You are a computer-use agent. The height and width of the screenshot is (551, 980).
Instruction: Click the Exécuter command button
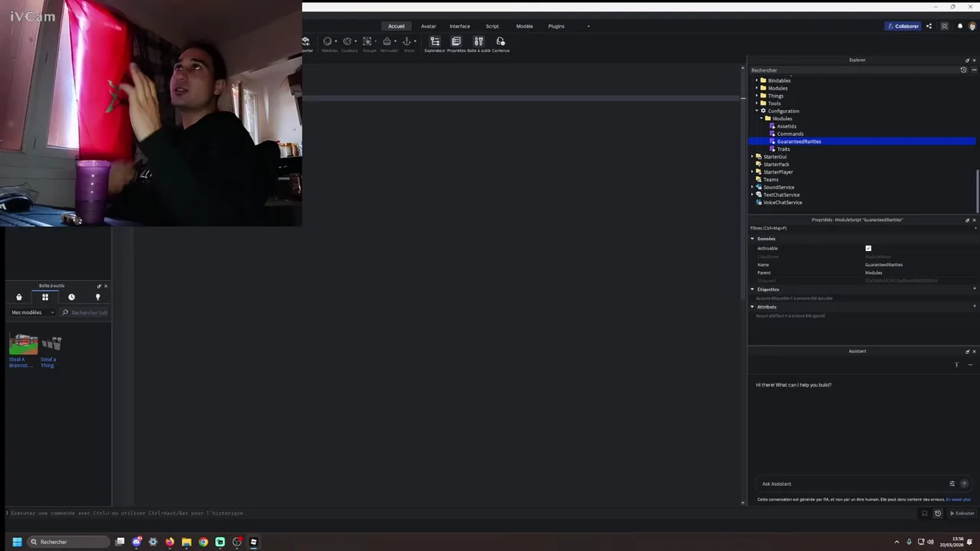click(x=962, y=514)
